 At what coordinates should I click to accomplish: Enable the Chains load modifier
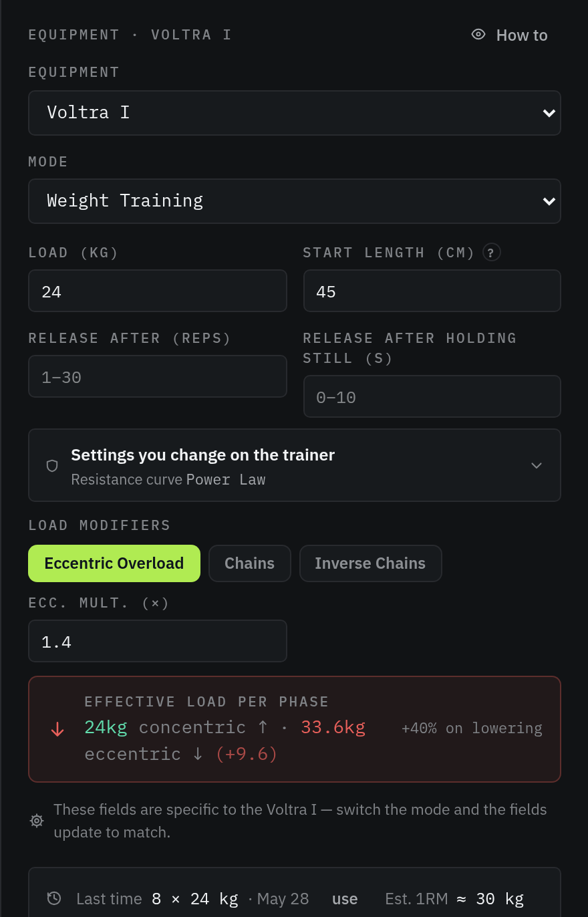point(250,563)
